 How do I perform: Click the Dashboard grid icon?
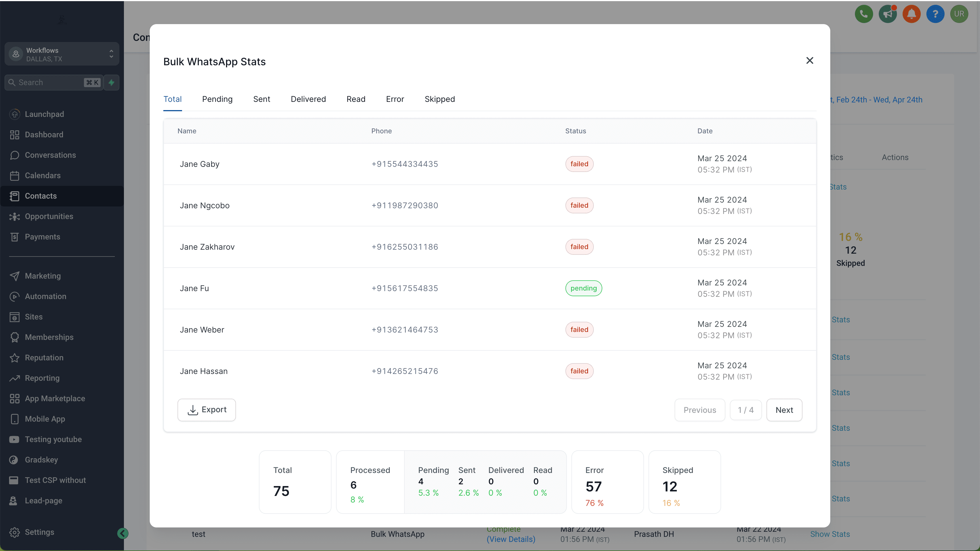click(14, 135)
